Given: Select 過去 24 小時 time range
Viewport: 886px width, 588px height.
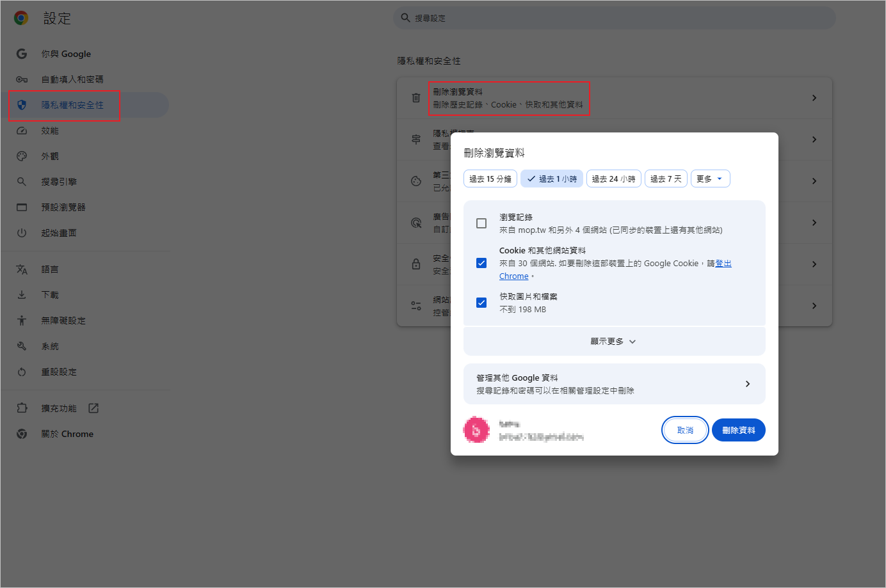Looking at the screenshot, I should (614, 179).
